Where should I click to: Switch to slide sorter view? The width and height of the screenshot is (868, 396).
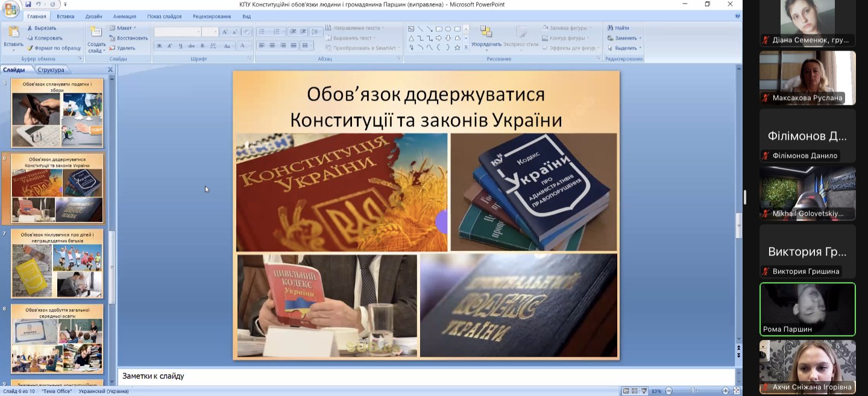[635, 391]
